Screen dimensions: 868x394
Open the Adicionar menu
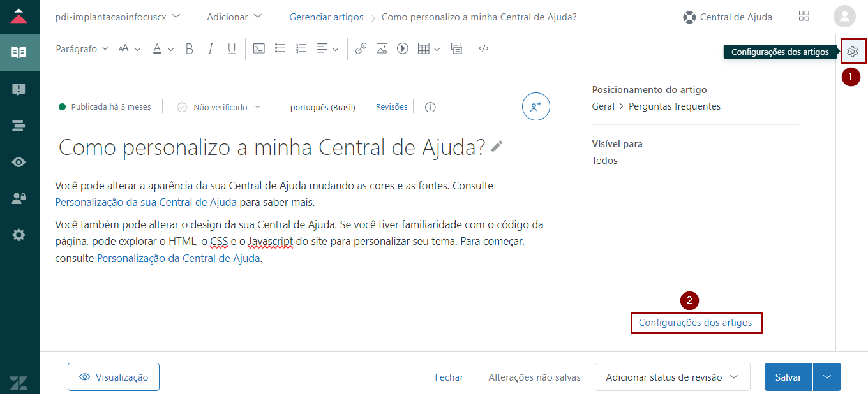(234, 17)
